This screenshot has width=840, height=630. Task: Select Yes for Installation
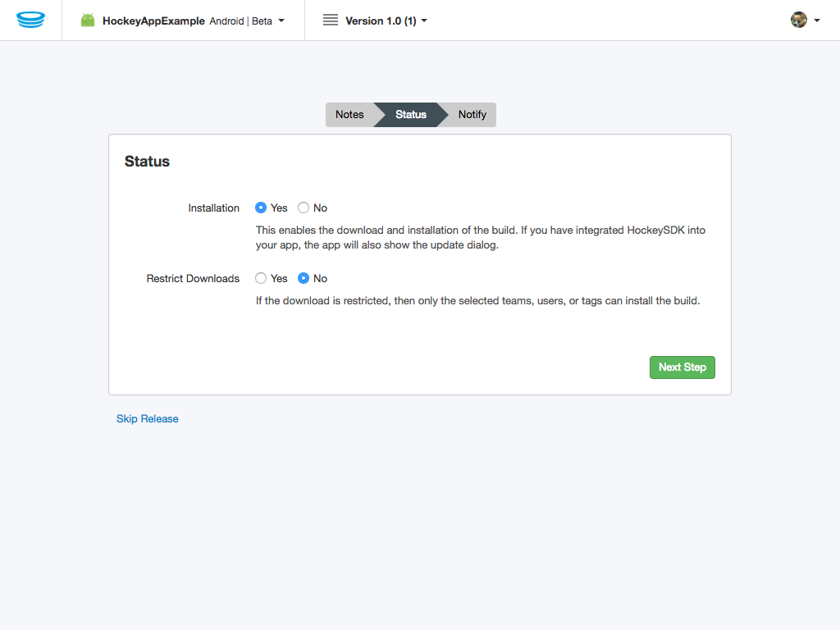click(x=261, y=208)
